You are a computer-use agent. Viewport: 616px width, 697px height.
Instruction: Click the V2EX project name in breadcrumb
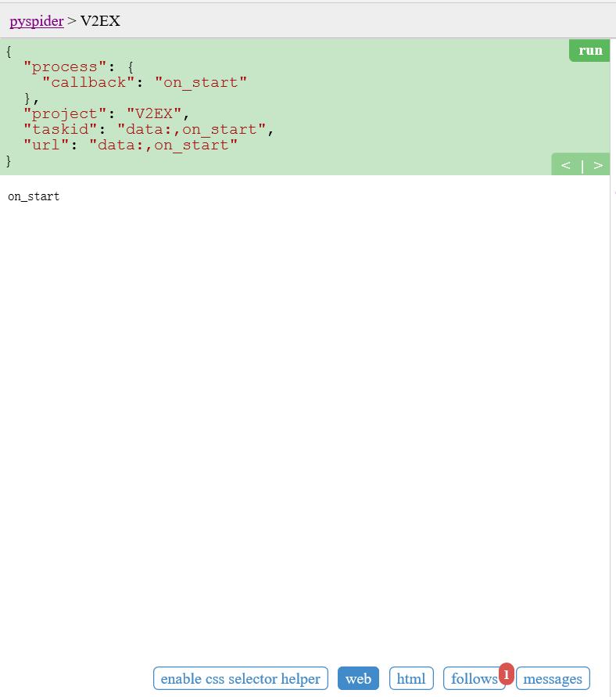100,21
